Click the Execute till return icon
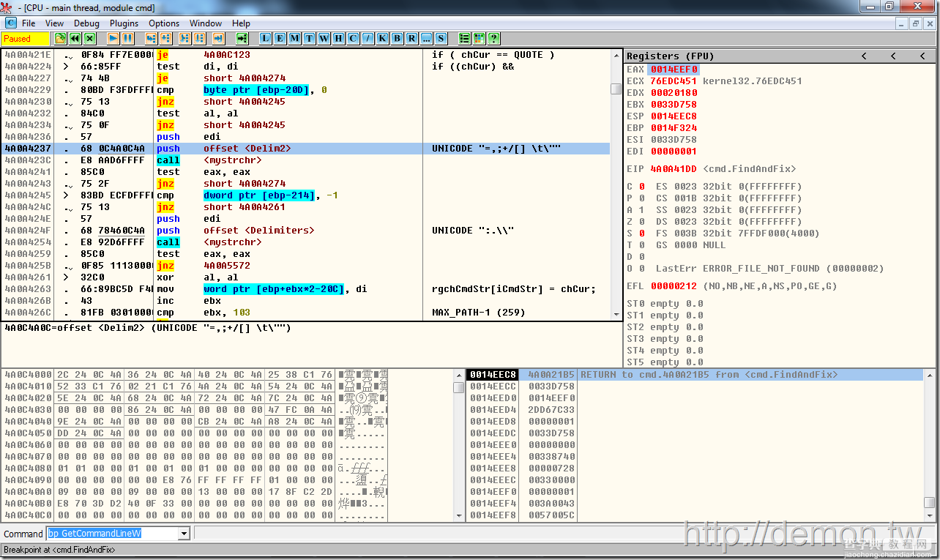This screenshot has width=940, height=560. point(218,38)
